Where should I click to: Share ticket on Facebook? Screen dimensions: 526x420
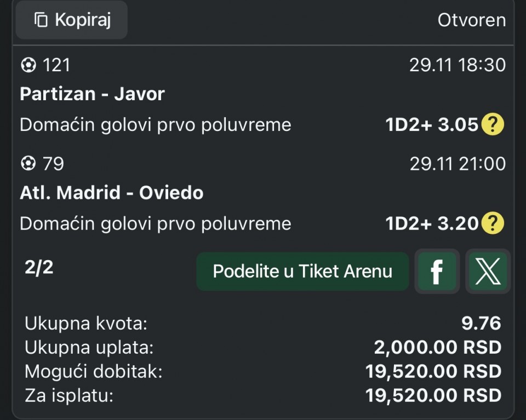click(x=437, y=271)
